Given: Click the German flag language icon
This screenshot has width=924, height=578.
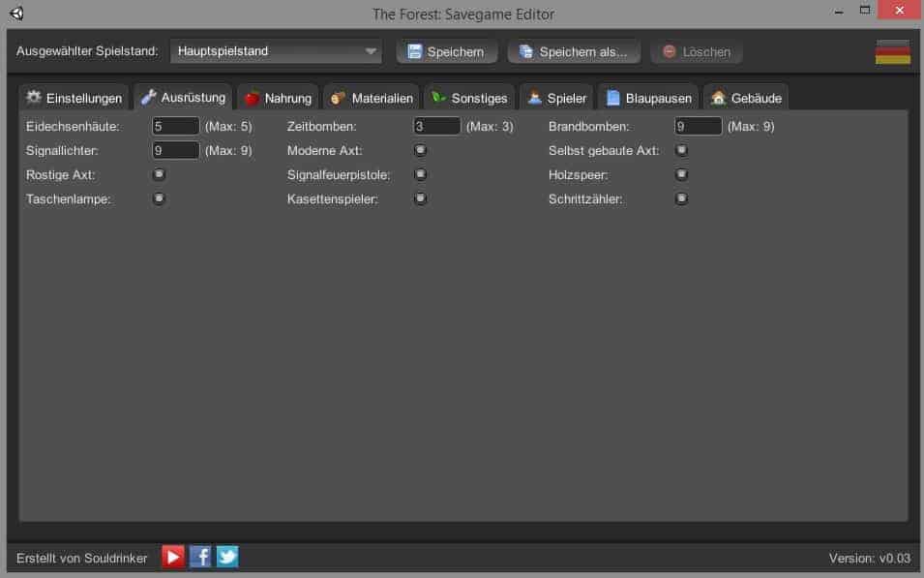Looking at the screenshot, I should point(892,51).
